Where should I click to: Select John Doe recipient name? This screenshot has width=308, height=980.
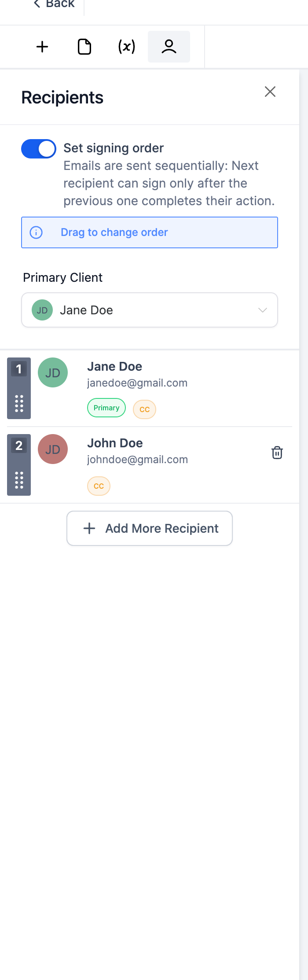click(x=115, y=443)
